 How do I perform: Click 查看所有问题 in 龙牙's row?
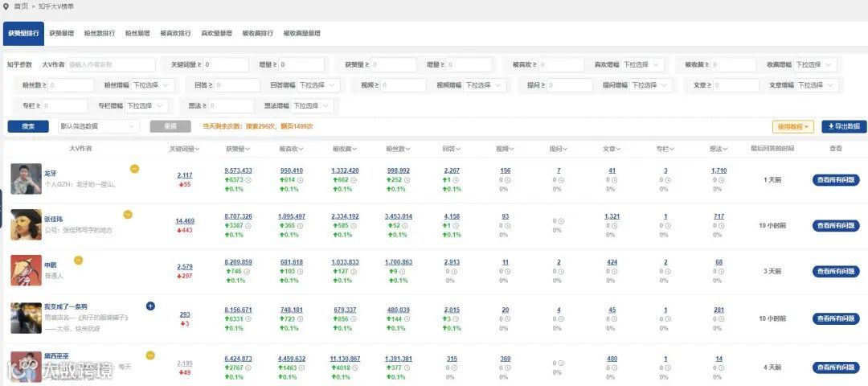tap(836, 180)
